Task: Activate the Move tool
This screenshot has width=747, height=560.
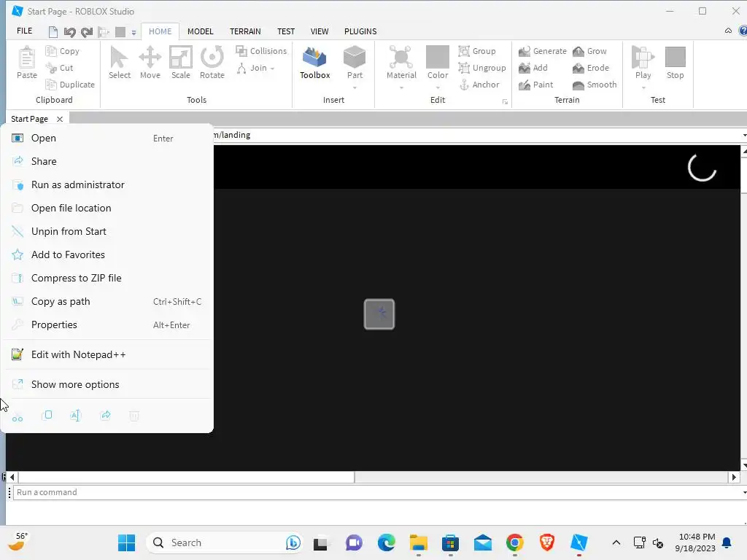Action: point(150,57)
